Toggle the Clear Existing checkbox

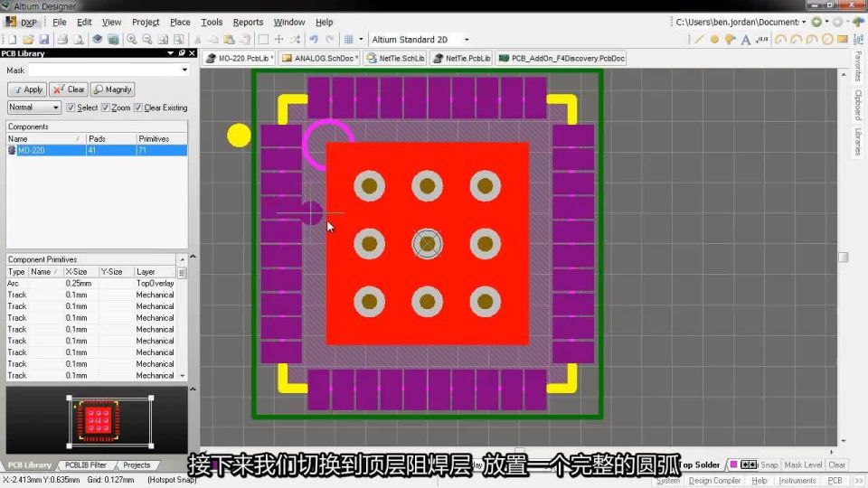(x=137, y=108)
